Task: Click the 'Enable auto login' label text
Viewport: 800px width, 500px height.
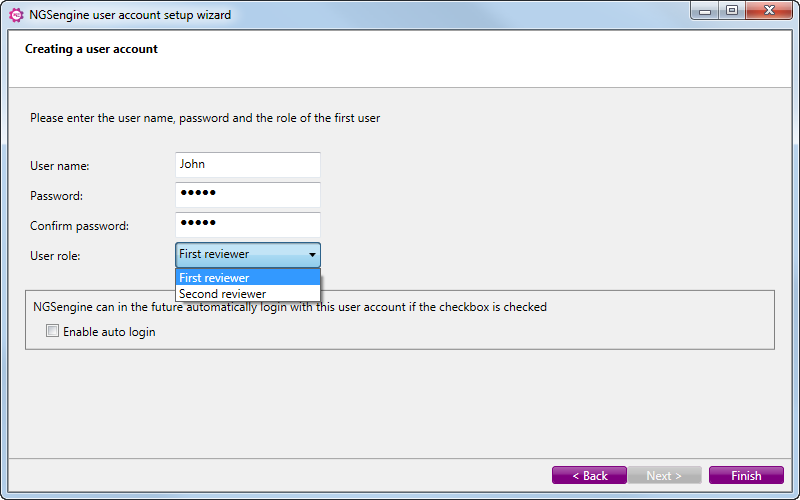Action: click(x=109, y=332)
